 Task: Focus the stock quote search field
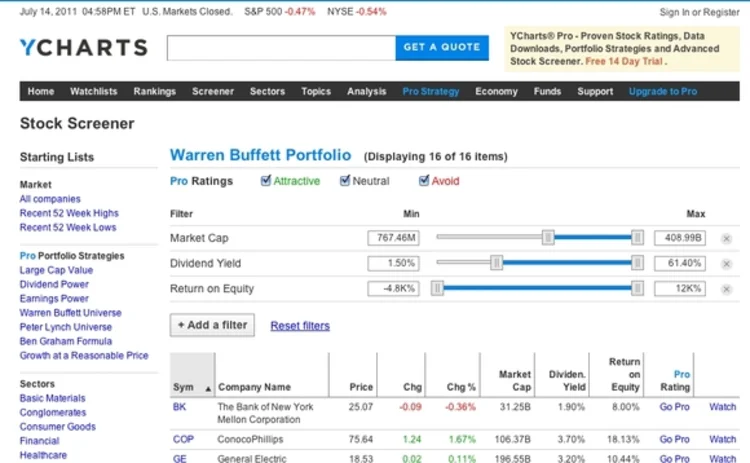point(281,47)
